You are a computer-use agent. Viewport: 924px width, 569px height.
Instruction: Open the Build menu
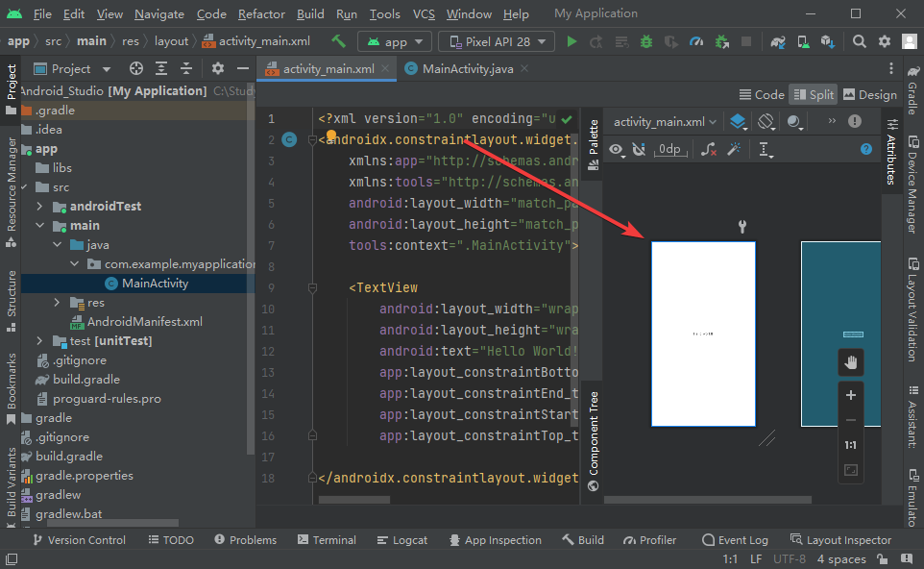click(x=310, y=14)
